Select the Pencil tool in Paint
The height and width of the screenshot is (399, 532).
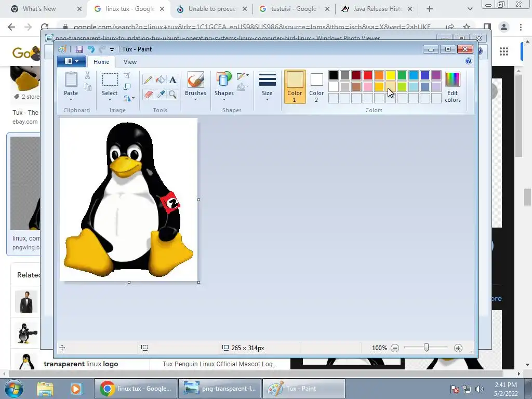click(x=148, y=79)
